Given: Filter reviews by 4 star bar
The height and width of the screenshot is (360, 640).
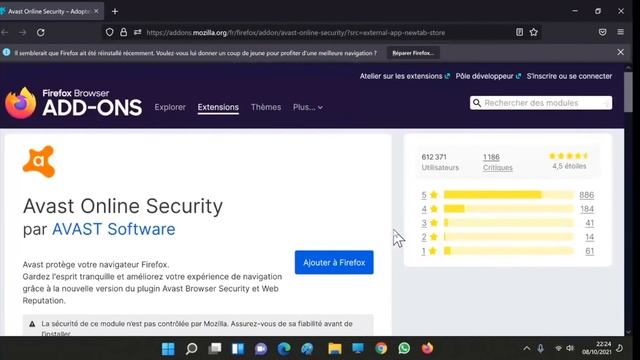Looking at the screenshot, I should coord(509,209).
